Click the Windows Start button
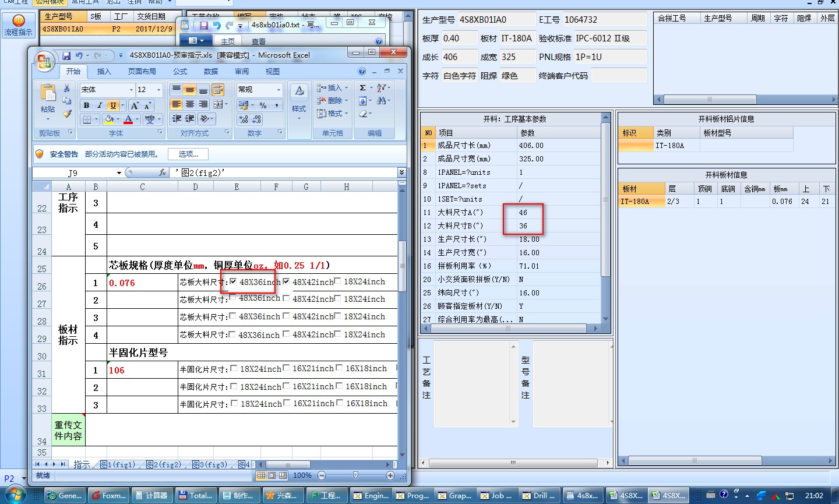The height and width of the screenshot is (504, 839). click(15, 496)
